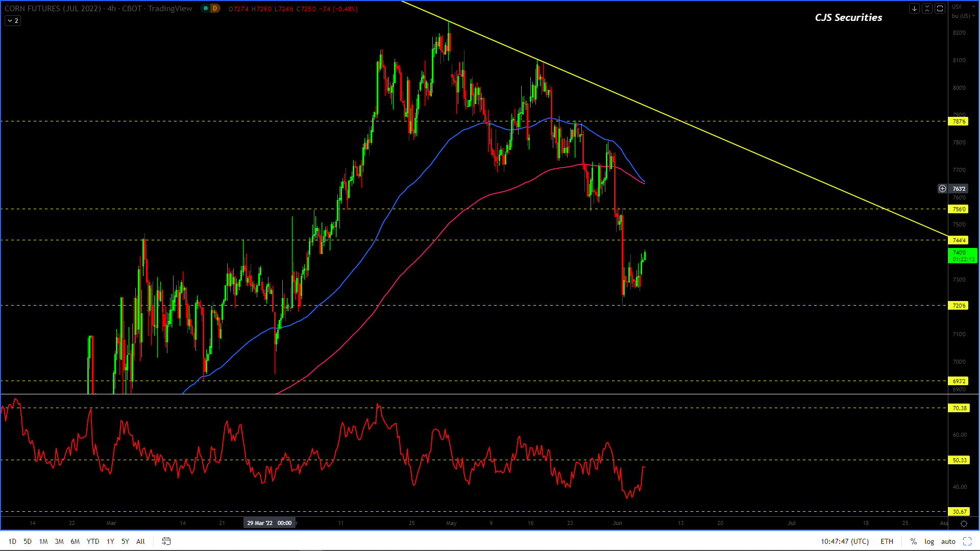Expand the collapsed indicators legend chevron

(13, 21)
